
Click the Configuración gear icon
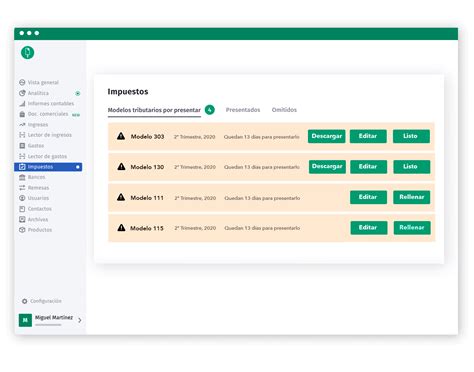24,301
